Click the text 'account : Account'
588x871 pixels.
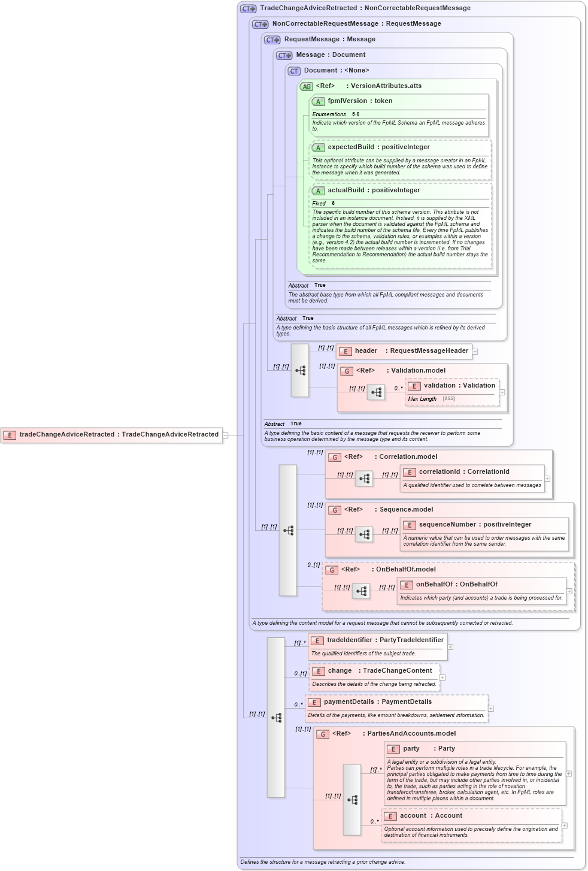point(431,816)
